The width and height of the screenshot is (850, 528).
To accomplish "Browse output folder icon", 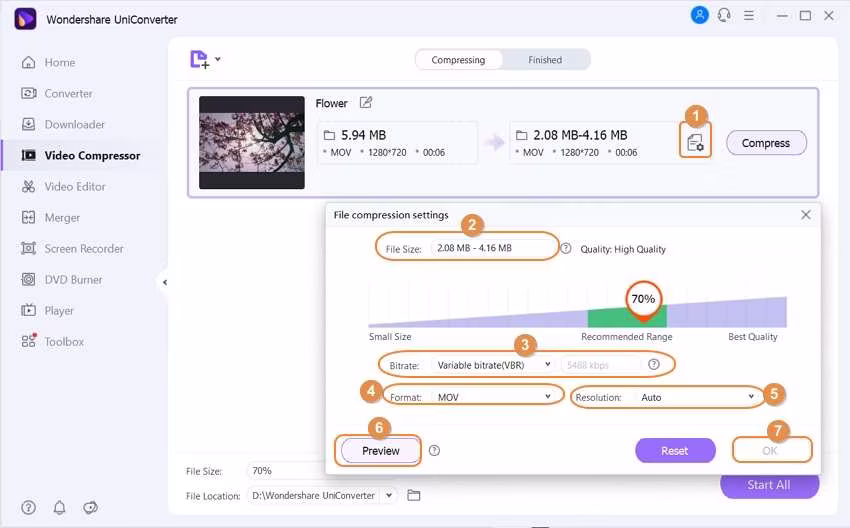I will point(414,495).
